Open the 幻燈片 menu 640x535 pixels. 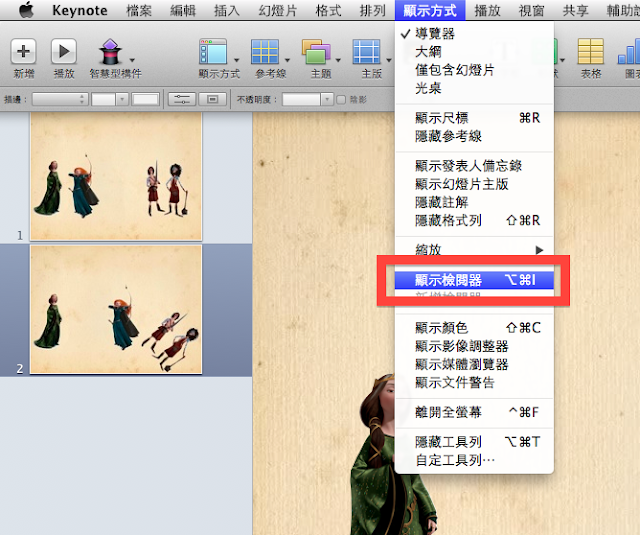[x=278, y=10]
